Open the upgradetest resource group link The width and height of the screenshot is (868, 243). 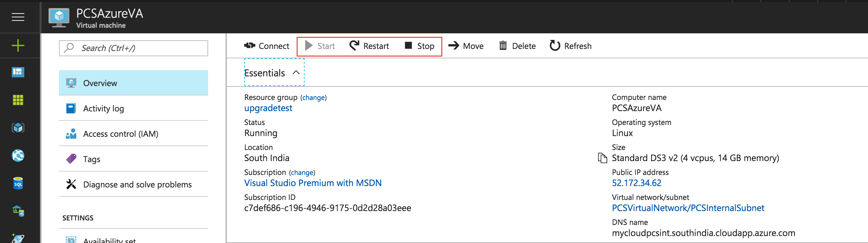click(268, 108)
